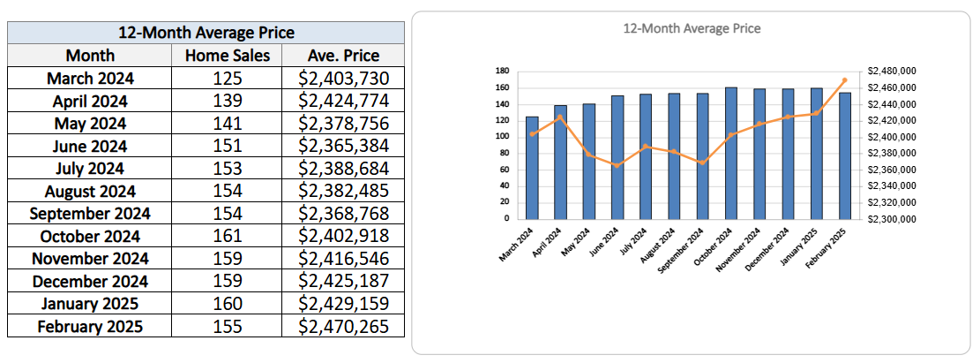Click the left axis value 100
980x363 pixels.
(x=502, y=137)
